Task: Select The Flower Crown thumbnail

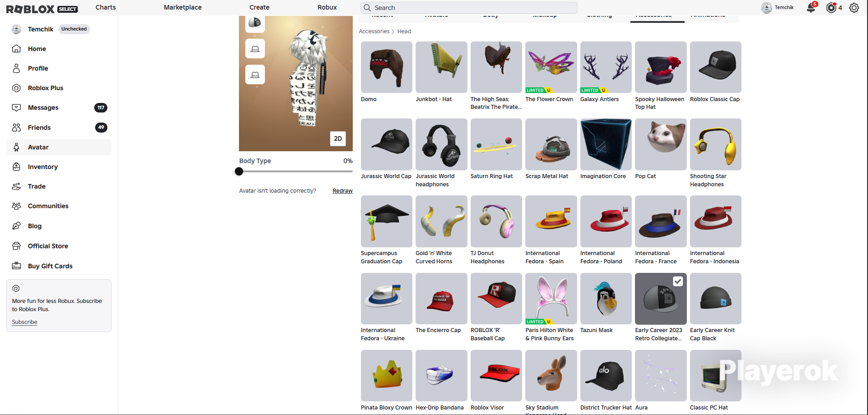Action: pos(551,67)
